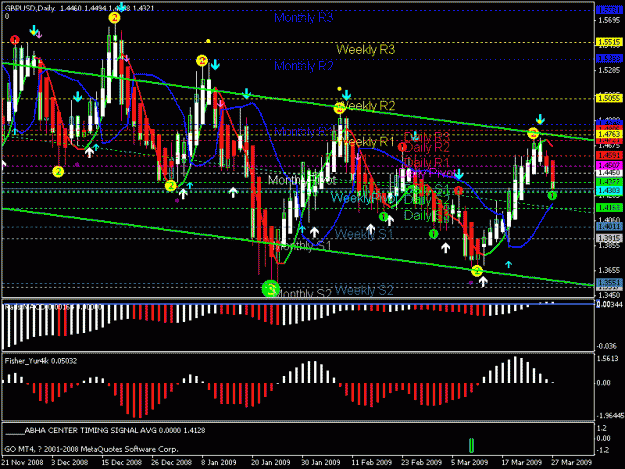Click the Weekly R2 pivot label

click(x=368, y=106)
